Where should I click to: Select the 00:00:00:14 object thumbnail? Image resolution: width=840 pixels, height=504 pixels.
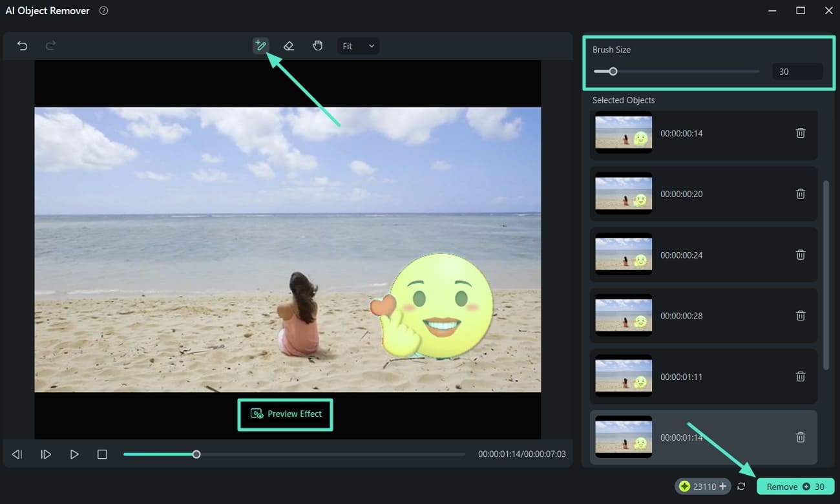point(624,132)
